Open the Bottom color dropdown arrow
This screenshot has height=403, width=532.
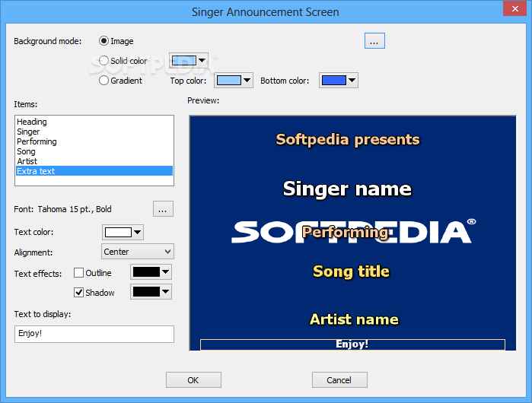tap(352, 81)
